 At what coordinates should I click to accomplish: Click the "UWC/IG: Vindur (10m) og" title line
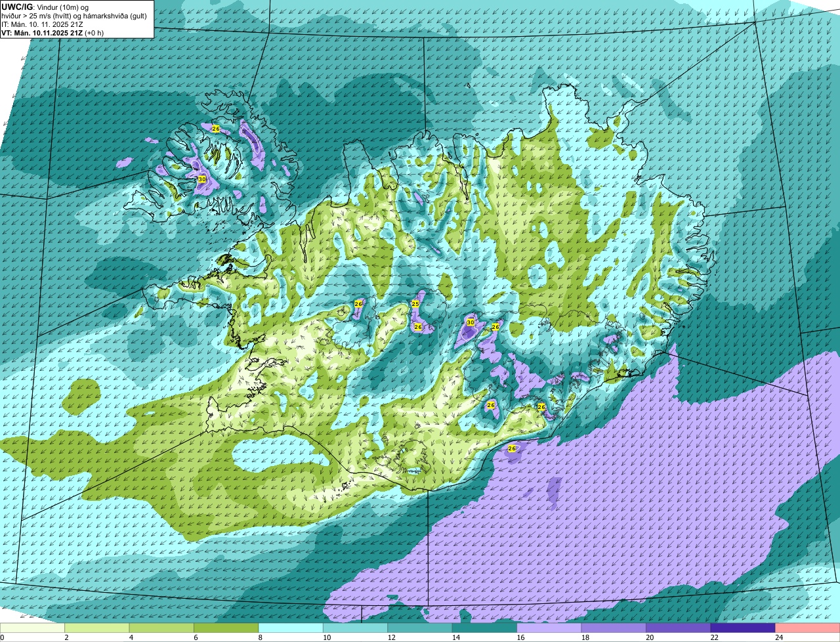(45, 7)
